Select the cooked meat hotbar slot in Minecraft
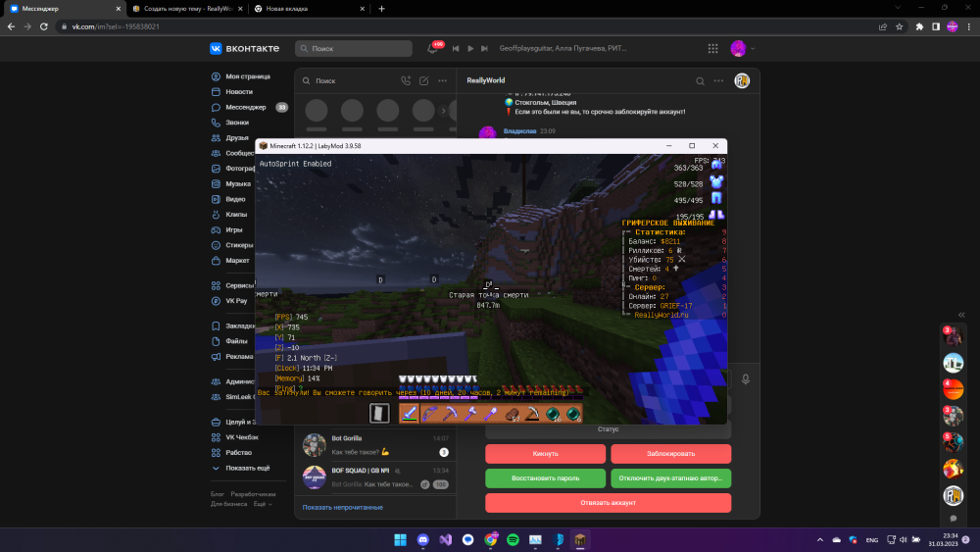 pyautogui.click(x=512, y=413)
